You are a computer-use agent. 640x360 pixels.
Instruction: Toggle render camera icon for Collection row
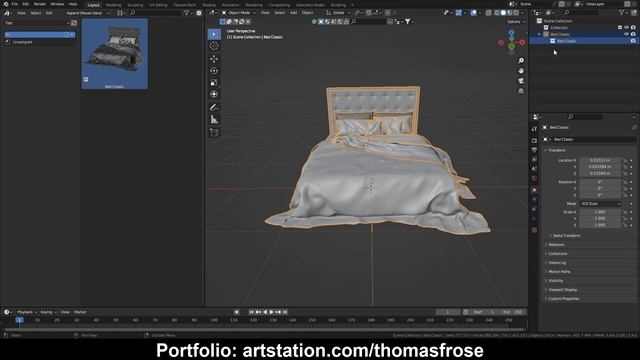coord(633,27)
